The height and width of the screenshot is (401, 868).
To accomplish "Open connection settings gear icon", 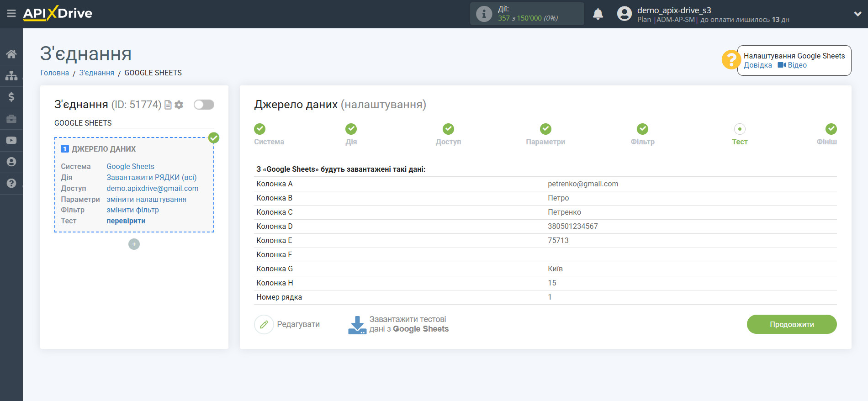I will (x=179, y=105).
